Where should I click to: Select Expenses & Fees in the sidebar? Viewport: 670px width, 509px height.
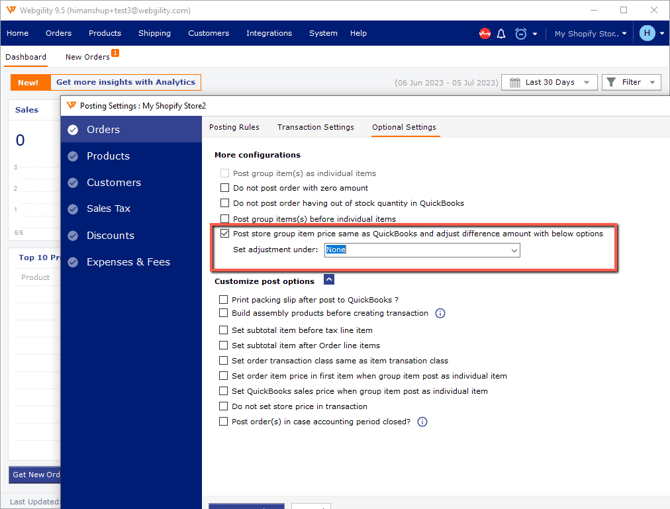128,262
